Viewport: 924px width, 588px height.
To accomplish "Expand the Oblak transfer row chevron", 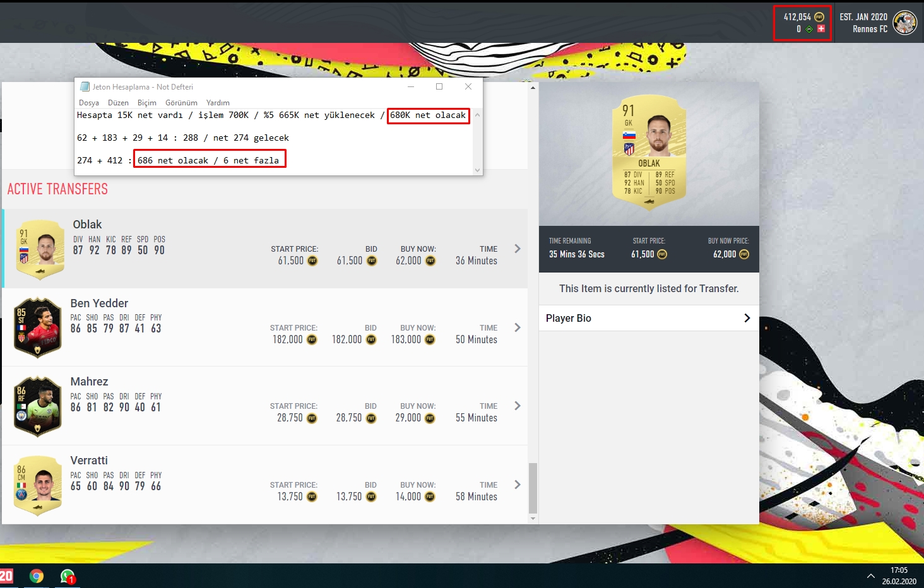I will click(x=518, y=249).
